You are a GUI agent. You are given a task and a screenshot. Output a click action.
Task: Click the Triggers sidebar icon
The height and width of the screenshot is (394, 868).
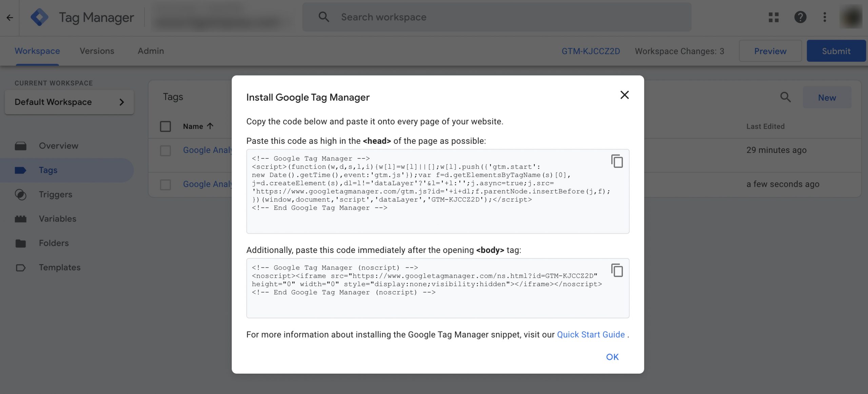coord(21,195)
